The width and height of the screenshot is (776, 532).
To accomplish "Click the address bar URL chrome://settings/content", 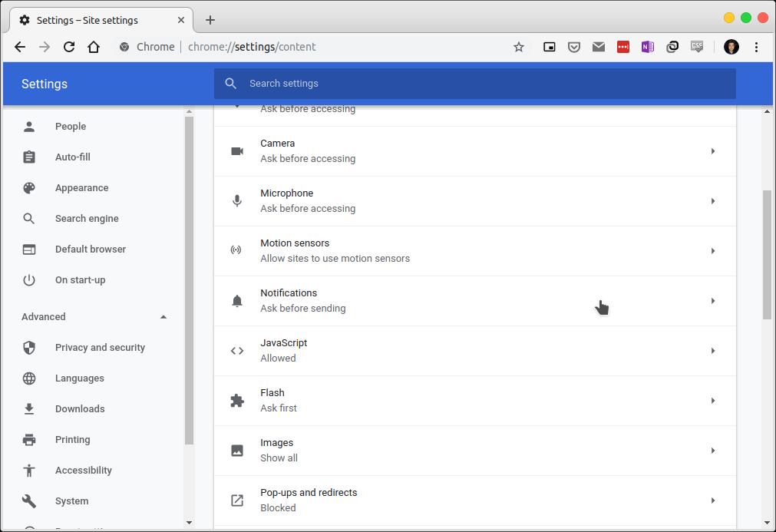I will pos(252,47).
